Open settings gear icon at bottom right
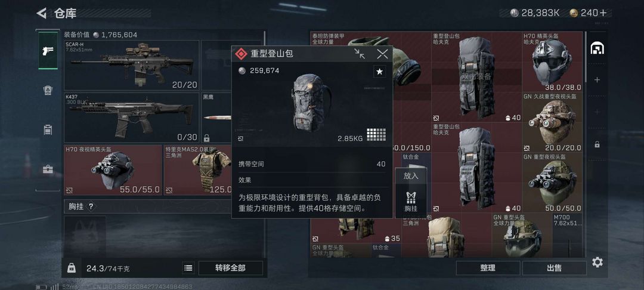 597,262
